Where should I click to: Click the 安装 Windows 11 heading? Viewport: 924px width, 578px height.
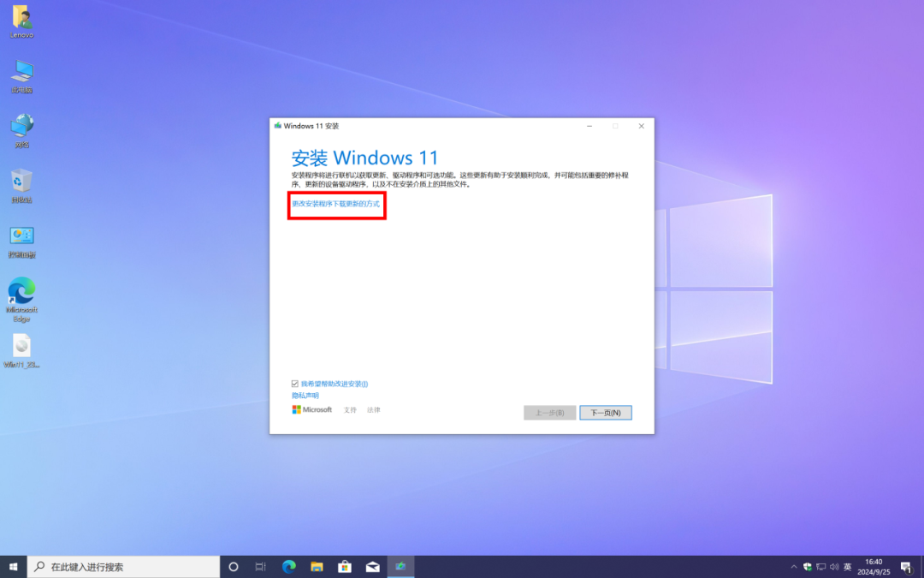tap(364, 158)
